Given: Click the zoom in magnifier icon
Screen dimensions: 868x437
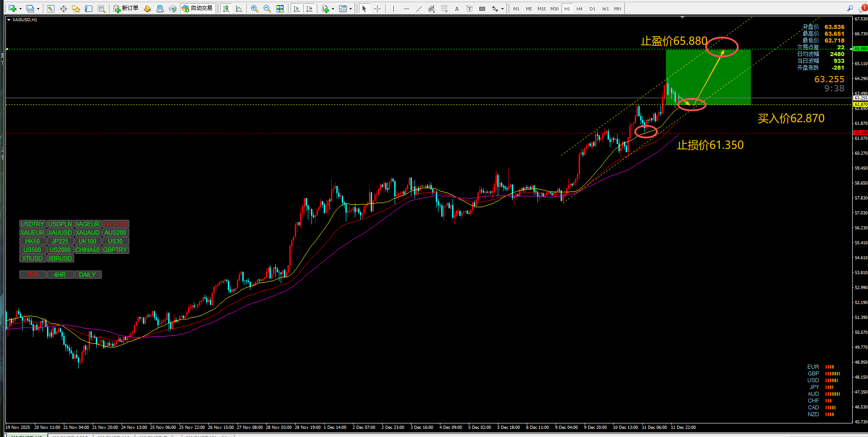Looking at the screenshot, I should 255,9.
